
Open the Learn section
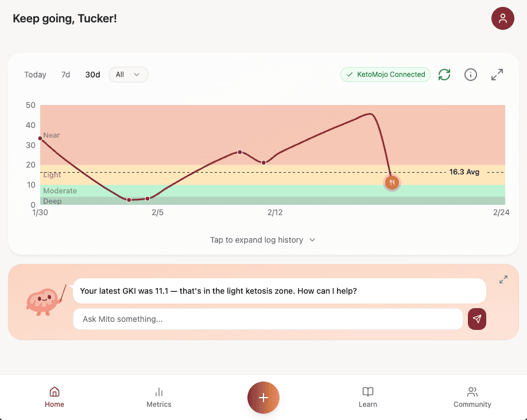click(x=367, y=397)
